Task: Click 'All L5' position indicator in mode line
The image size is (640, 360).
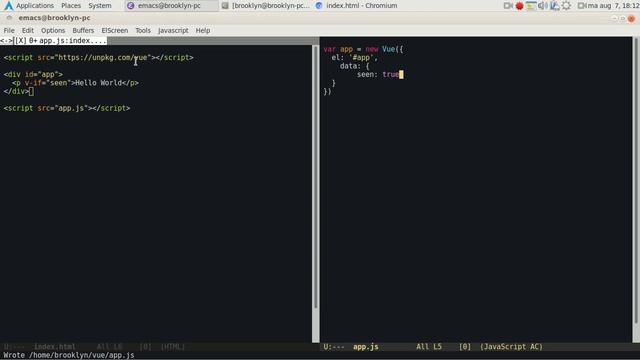Action: point(429,347)
